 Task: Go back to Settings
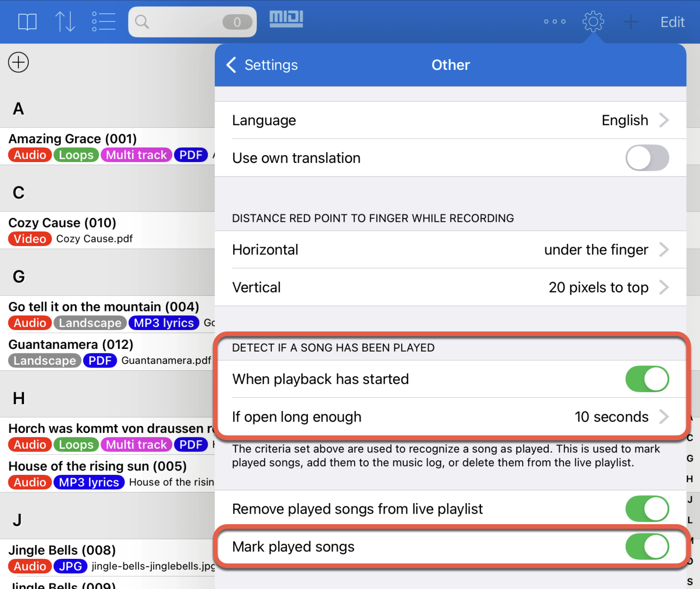pos(262,65)
